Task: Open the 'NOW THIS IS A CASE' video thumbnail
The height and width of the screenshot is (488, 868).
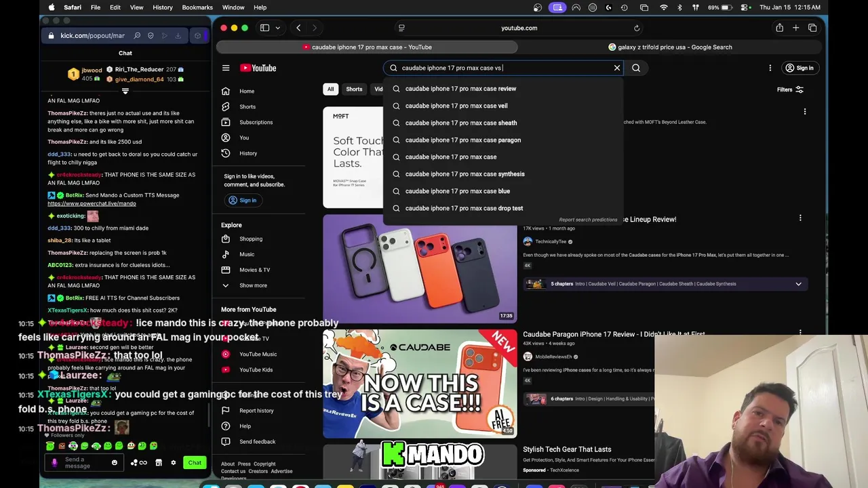Action: [x=420, y=384]
